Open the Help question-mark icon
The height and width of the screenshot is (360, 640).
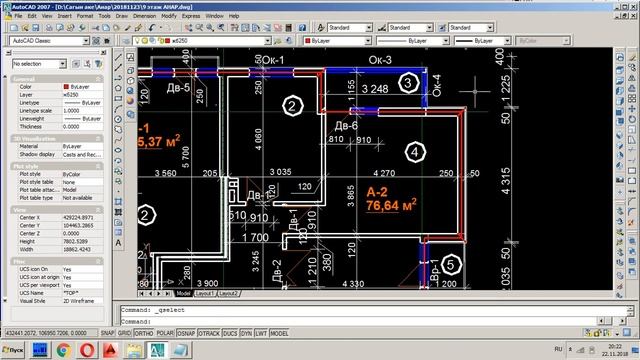302,28
